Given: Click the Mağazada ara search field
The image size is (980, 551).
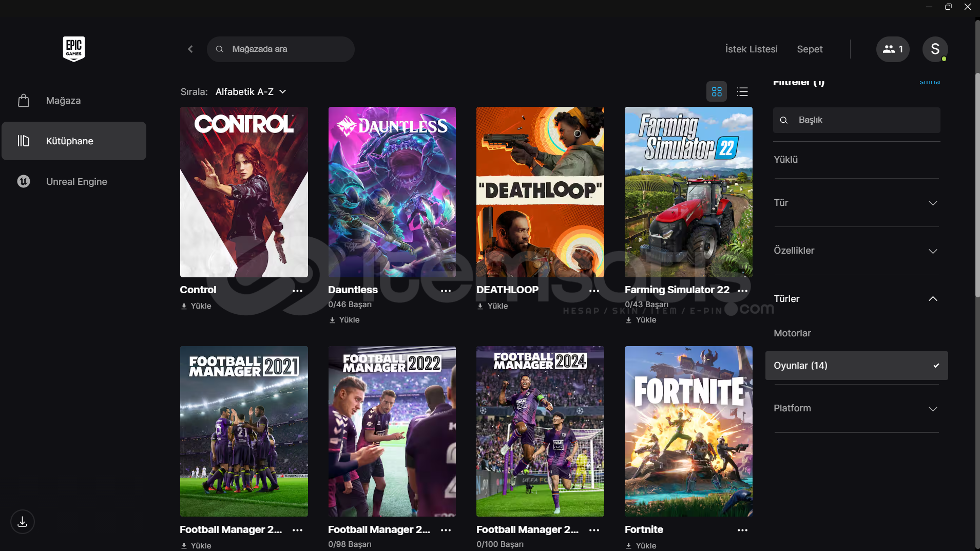Looking at the screenshot, I should (x=281, y=49).
